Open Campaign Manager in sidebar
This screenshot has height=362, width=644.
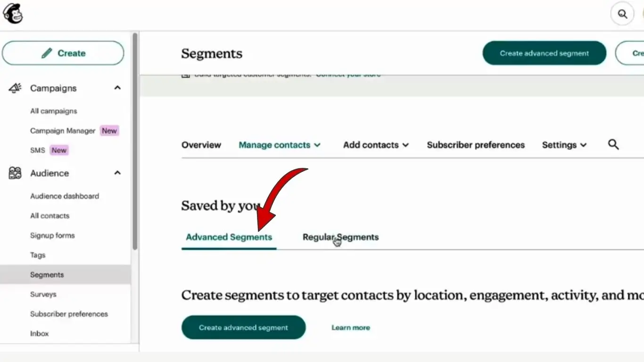click(x=63, y=131)
